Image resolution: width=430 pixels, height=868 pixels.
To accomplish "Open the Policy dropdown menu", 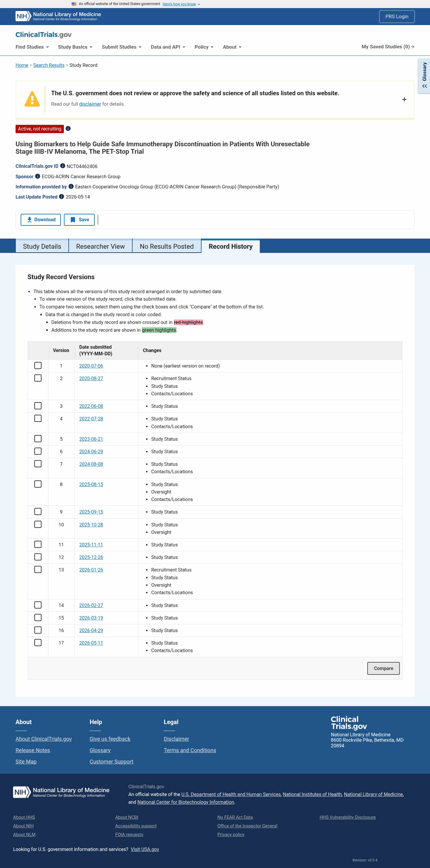I will click(x=204, y=47).
